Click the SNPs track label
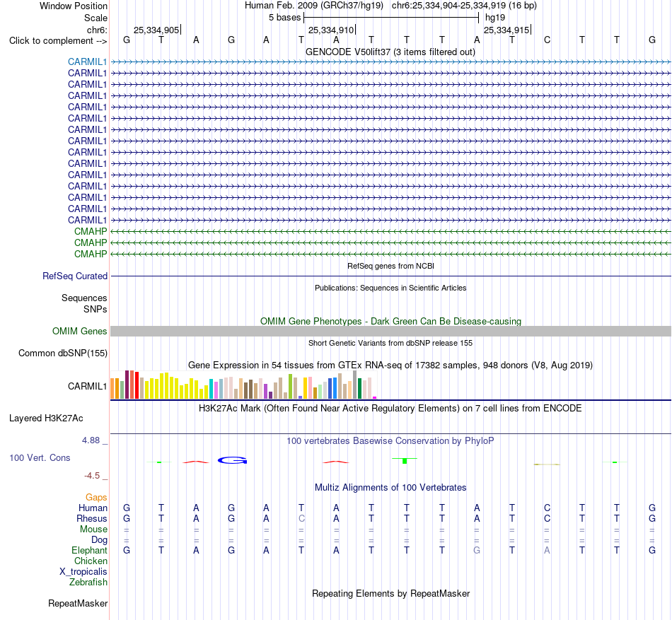672x620 pixels. point(95,309)
